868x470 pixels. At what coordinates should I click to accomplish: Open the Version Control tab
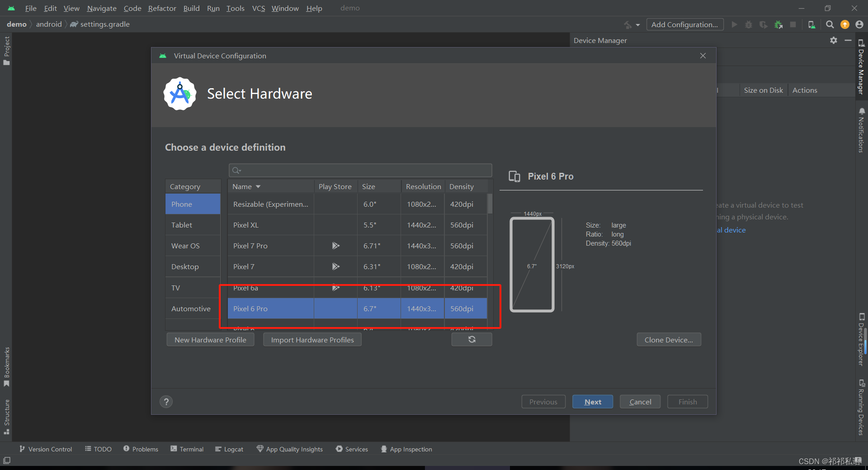46,449
